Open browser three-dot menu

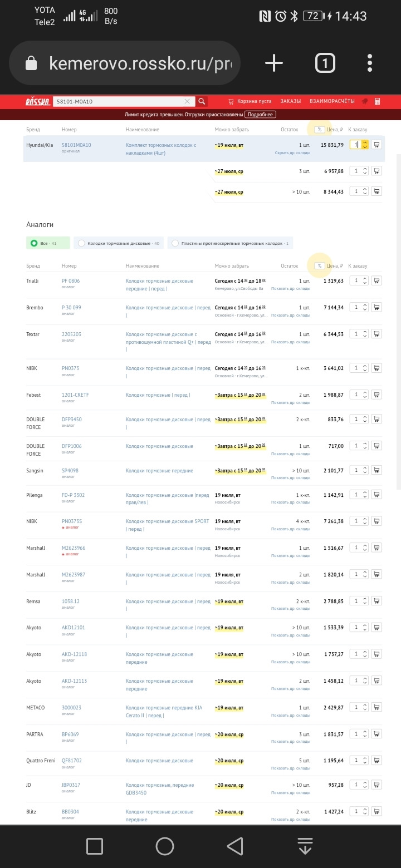[370, 63]
